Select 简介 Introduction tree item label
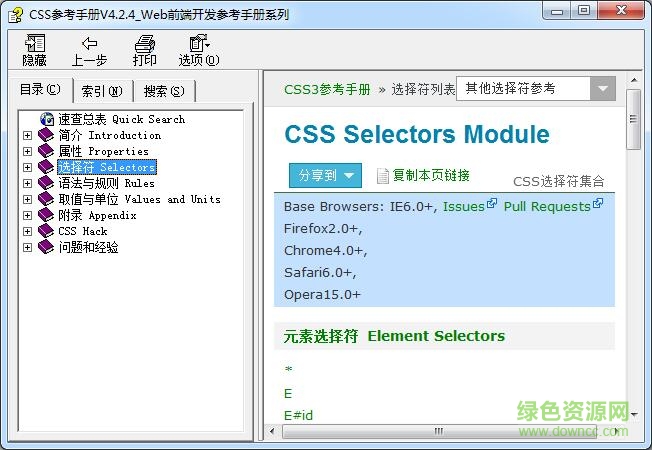The width and height of the screenshot is (652, 450). (110, 135)
